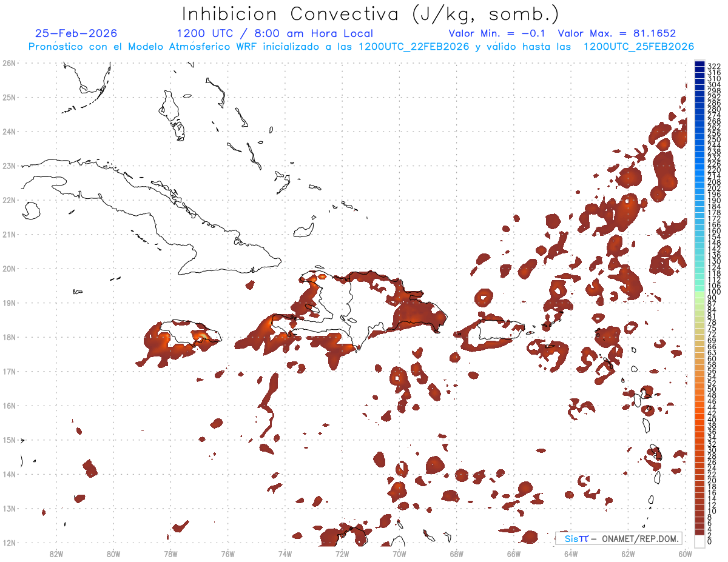
Task: Click the 26N latitude label
Action: (x=8, y=63)
